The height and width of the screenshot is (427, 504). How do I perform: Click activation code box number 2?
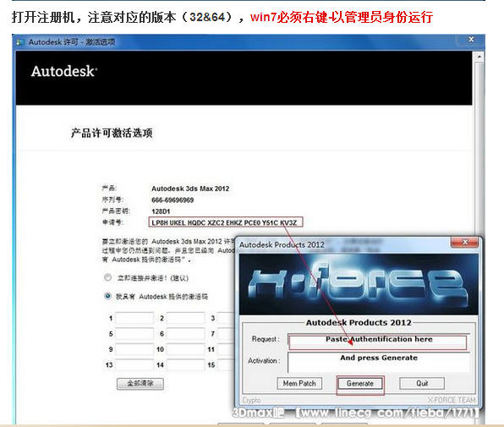pyautogui.click(x=185, y=318)
